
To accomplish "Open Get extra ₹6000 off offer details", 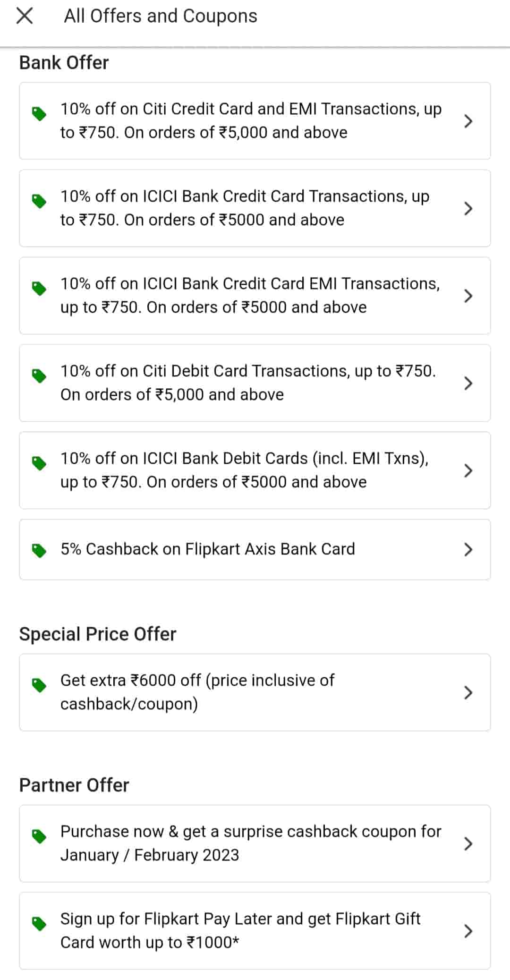I will (197, 692).
